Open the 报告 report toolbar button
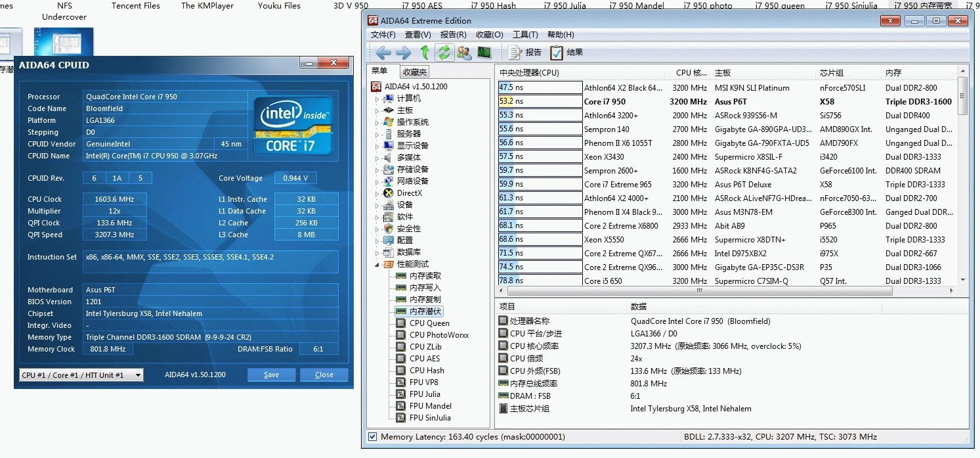The image size is (980, 458). coord(526,53)
